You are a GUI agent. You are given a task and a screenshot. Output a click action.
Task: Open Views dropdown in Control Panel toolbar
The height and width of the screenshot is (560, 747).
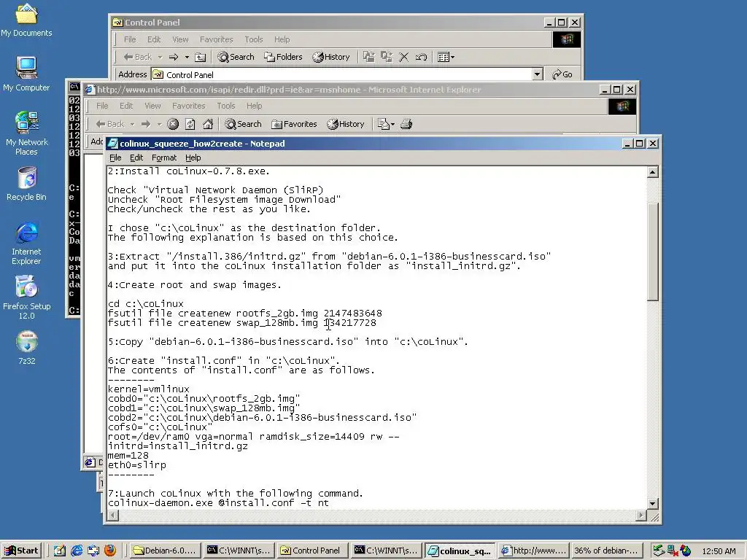coord(446,57)
